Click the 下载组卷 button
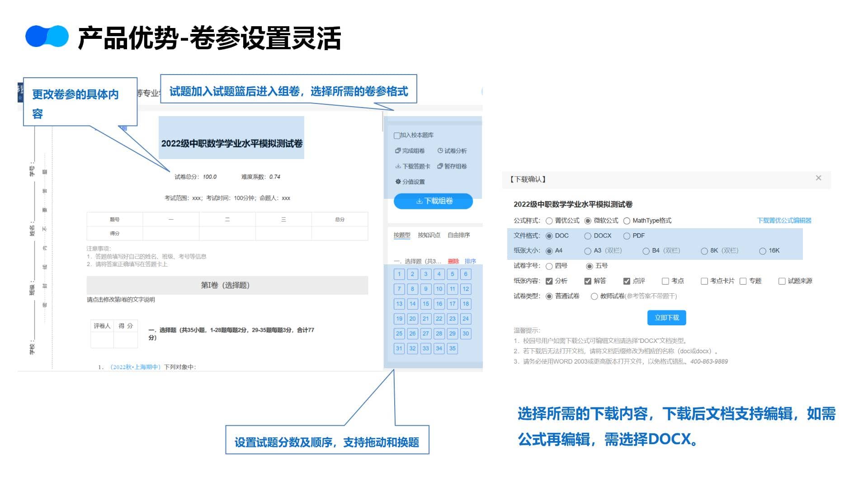 (433, 201)
